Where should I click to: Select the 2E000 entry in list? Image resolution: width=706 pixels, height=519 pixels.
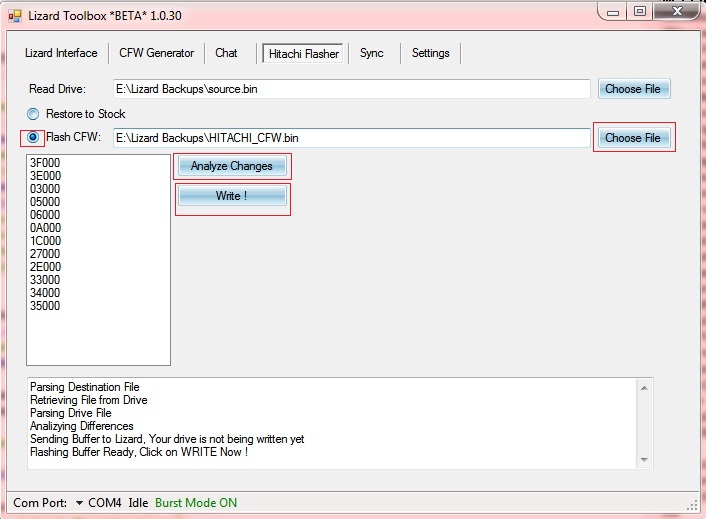(45, 267)
